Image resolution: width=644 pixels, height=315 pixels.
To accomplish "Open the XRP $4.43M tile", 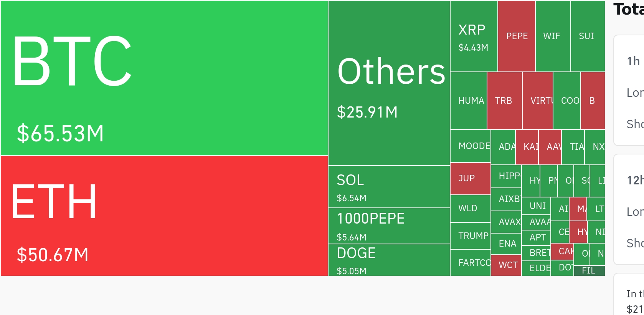I will coord(474,36).
